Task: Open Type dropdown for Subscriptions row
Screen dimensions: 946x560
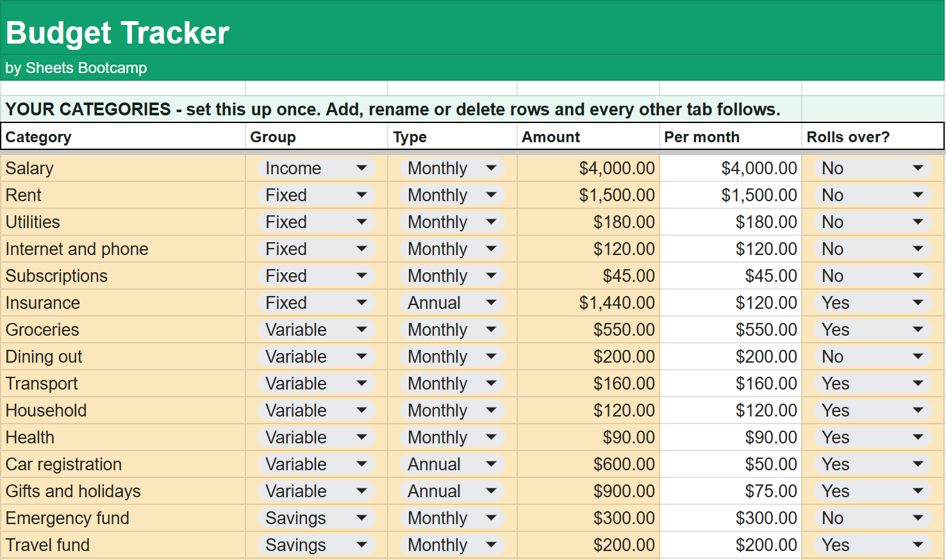Action: (452, 276)
